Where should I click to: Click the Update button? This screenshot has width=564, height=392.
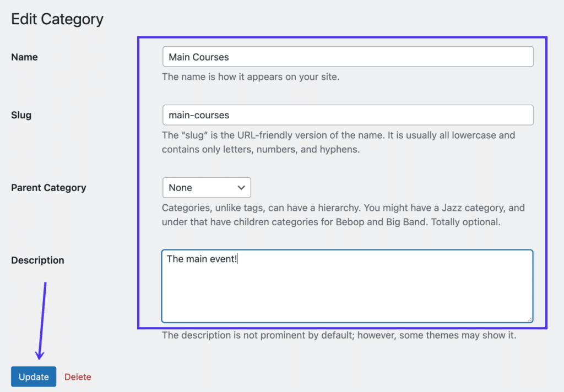coord(33,377)
